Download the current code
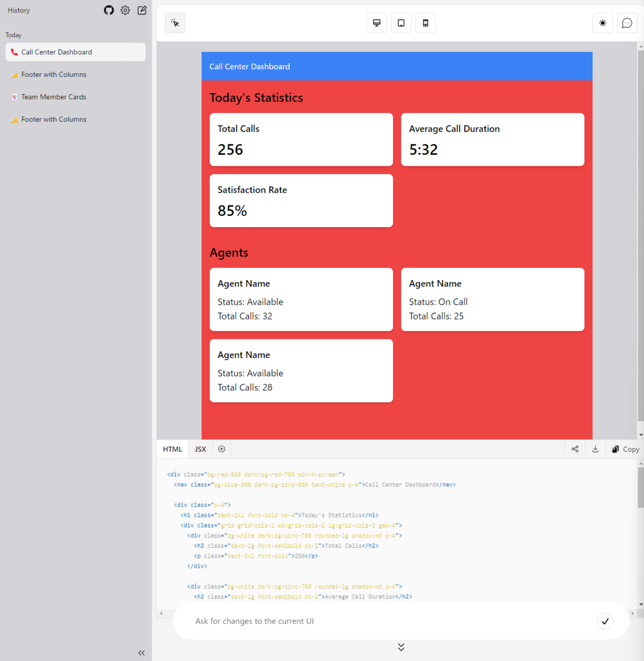 [595, 449]
